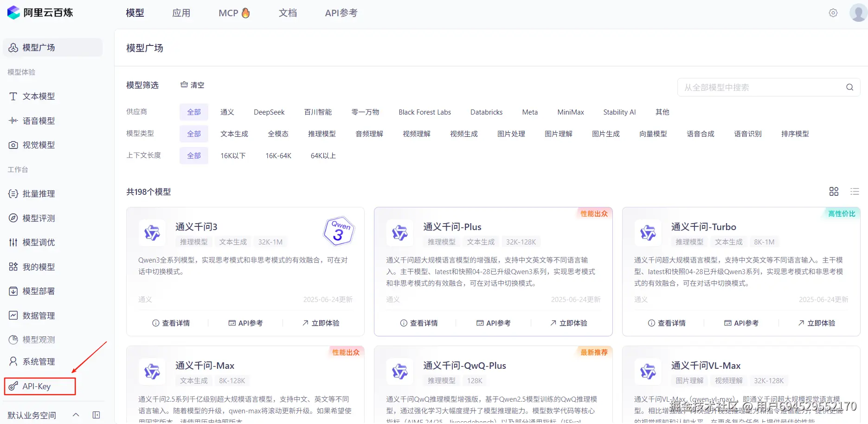Click the 通义千问-QwQ-Plus model logo icon
The width and height of the screenshot is (868, 424).
coord(400,372)
